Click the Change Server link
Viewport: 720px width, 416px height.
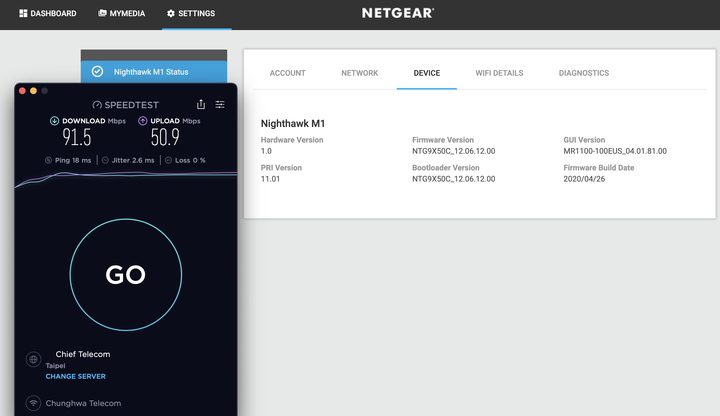(x=76, y=376)
